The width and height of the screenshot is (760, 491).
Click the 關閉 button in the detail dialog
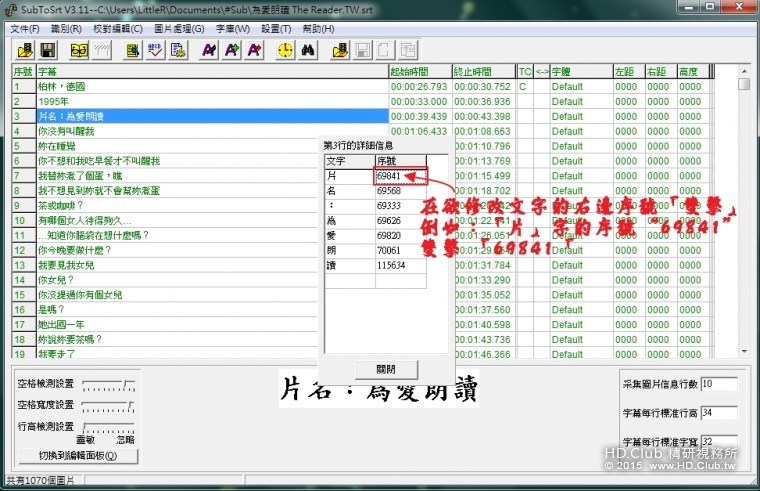(386, 369)
